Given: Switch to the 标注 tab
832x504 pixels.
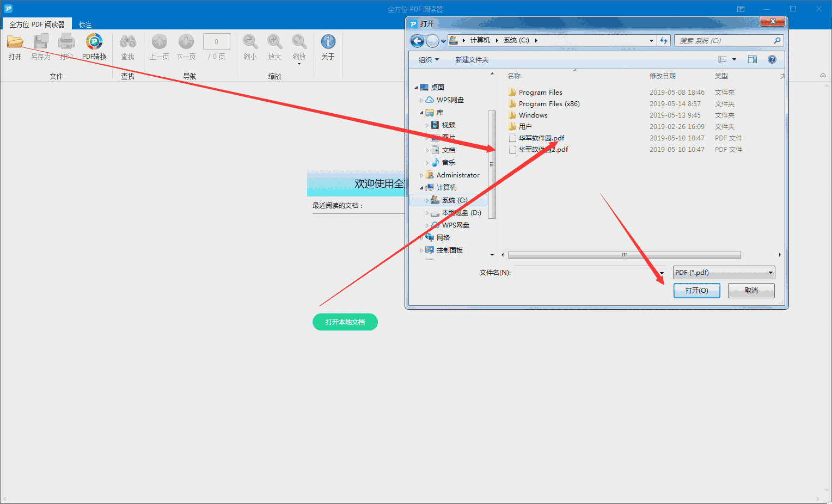Looking at the screenshot, I should (x=85, y=24).
